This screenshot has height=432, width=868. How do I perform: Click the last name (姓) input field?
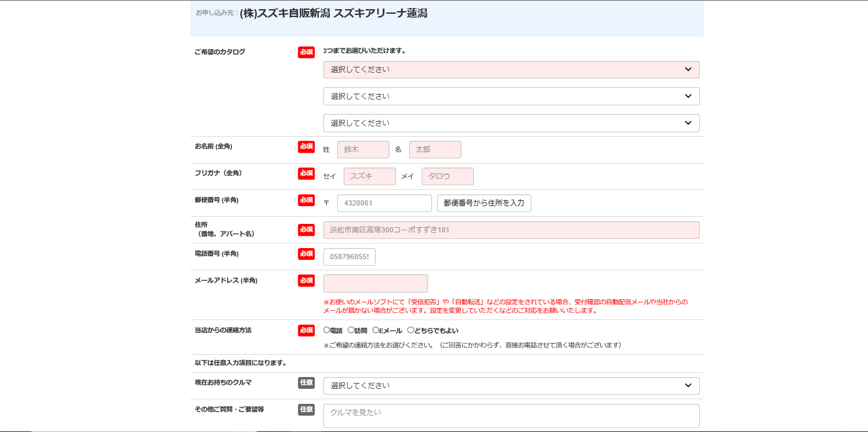pyautogui.click(x=363, y=149)
